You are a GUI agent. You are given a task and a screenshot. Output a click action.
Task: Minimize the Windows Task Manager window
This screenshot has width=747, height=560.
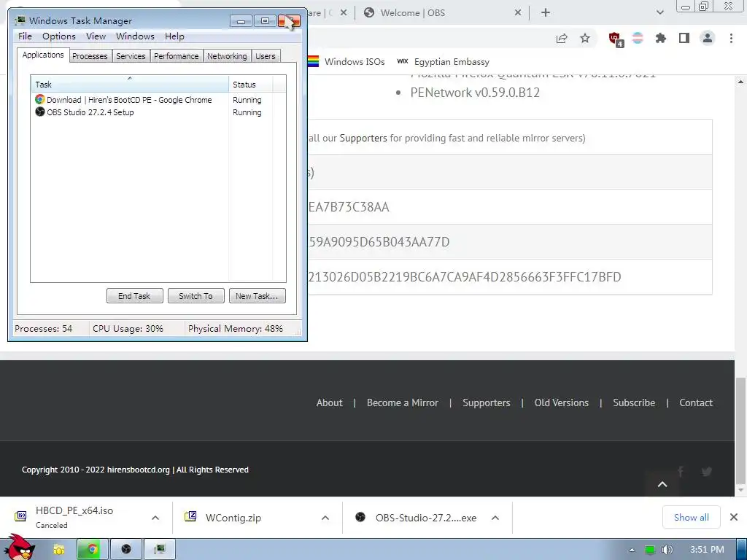tap(241, 21)
